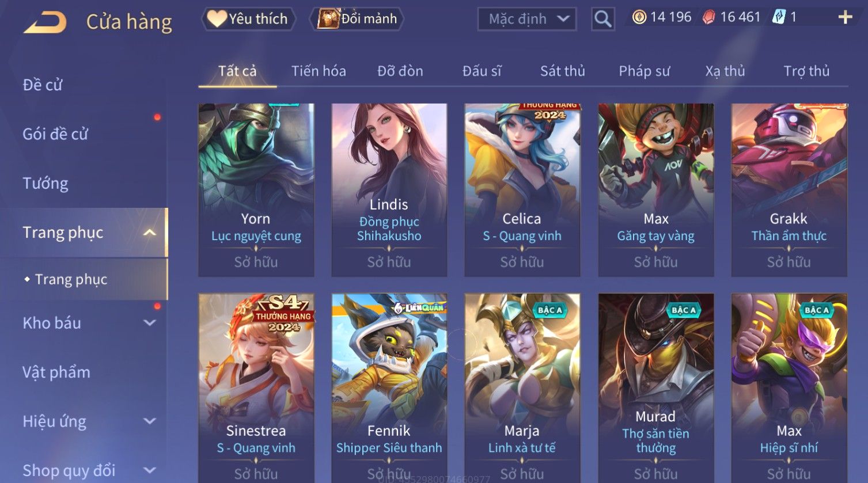Open Đổi mảnh fragment exchange chest
The image size is (868, 483).
coord(357,19)
